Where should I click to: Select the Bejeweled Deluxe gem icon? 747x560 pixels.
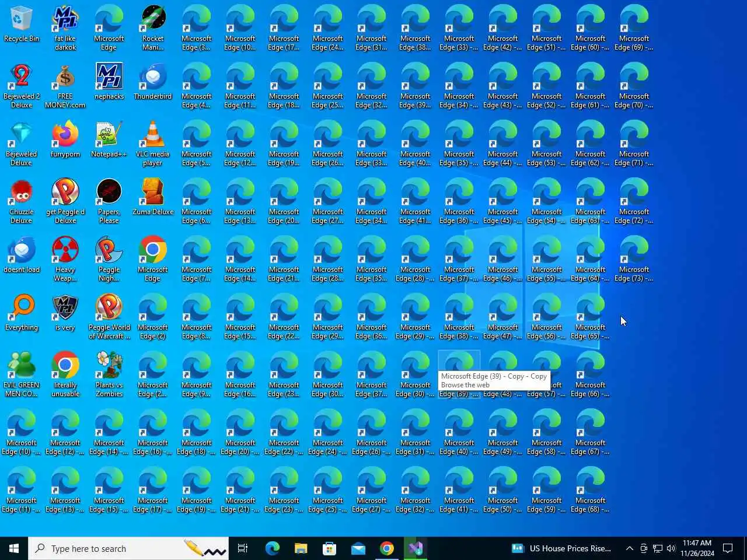tap(22, 143)
